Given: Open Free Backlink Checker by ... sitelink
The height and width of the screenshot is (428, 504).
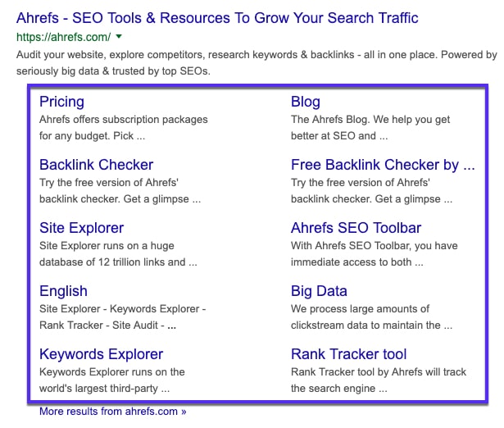Looking at the screenshot, I should [382, 165].
